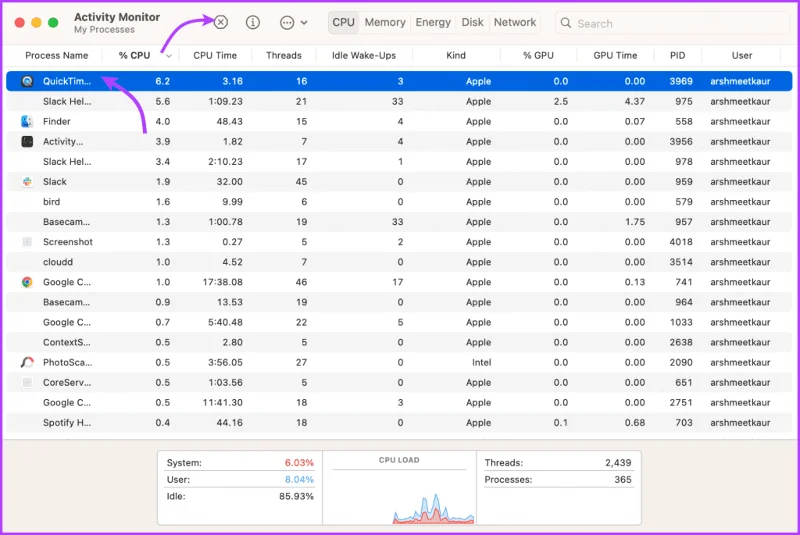Sort by % GPU column header
This screenshot has height=535, width=800.
(538, 56)
